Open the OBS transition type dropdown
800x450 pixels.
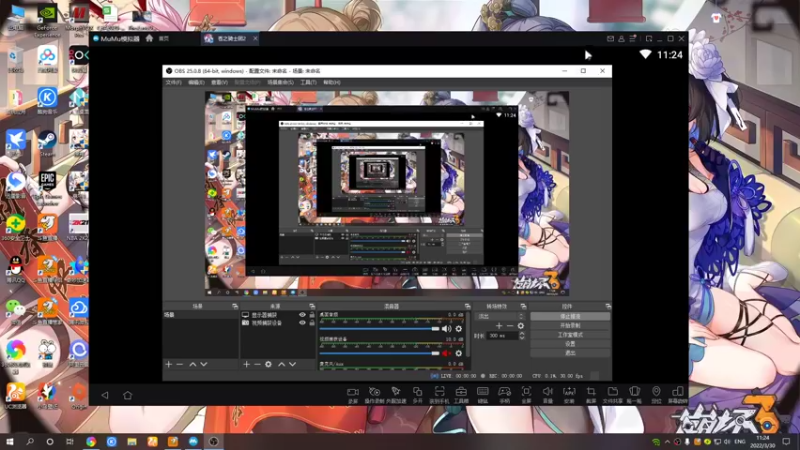pyautogui.click(x=500, y=316)
